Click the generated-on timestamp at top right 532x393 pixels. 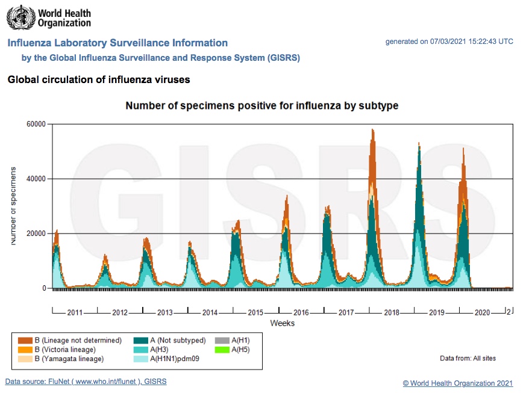point(449,42)
